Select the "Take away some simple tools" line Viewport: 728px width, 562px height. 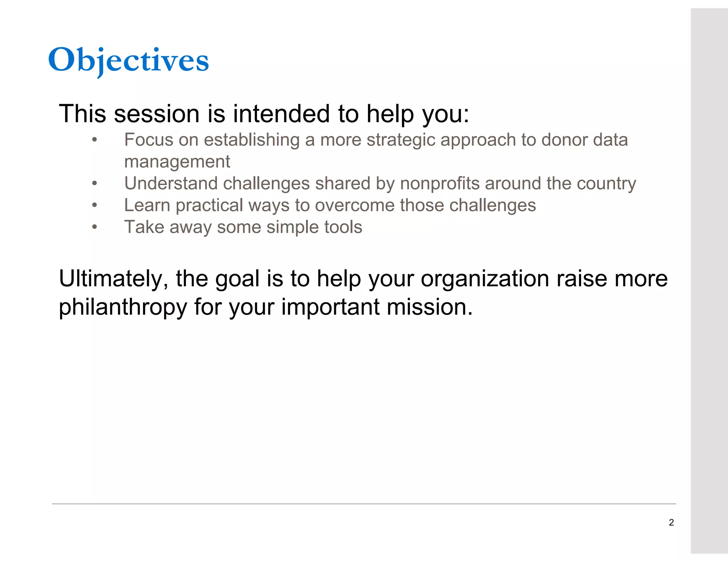click(x=243, y=227)
